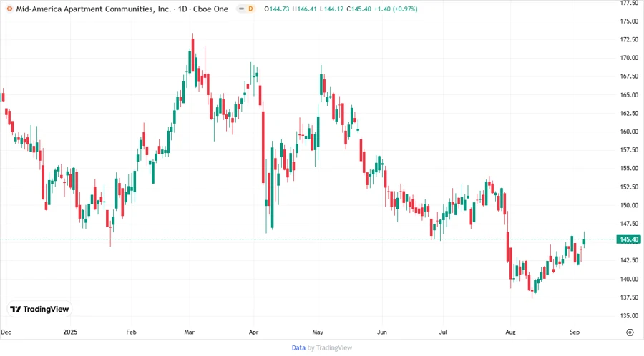This screenshot has height=356, width=644.
Task: Click the 135.00 price axis label
Action: 629,316
